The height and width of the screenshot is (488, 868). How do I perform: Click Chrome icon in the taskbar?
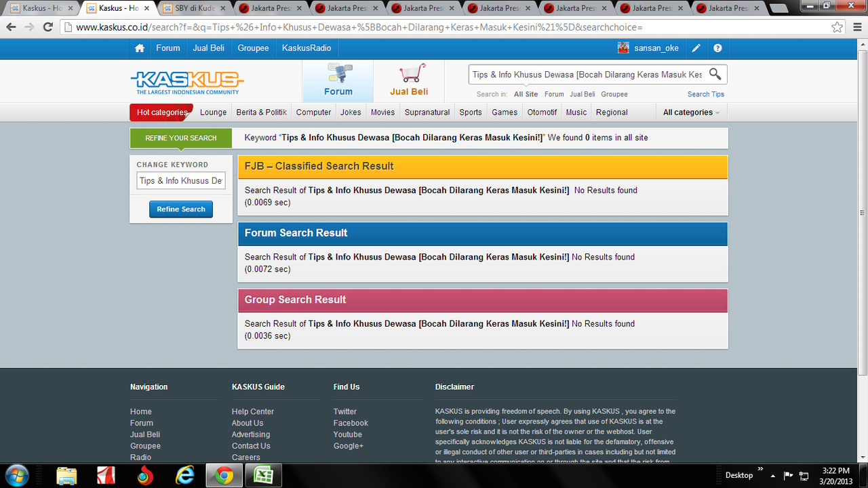coord(224,476)
